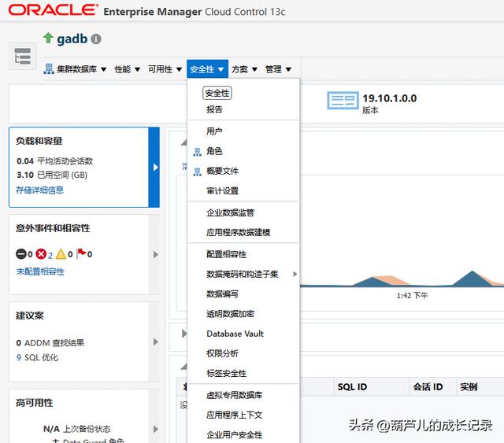Viewport: 504px width, 443px height.
Task: Click the 19.10.1.0.0 version number
Action: (390, 98)
